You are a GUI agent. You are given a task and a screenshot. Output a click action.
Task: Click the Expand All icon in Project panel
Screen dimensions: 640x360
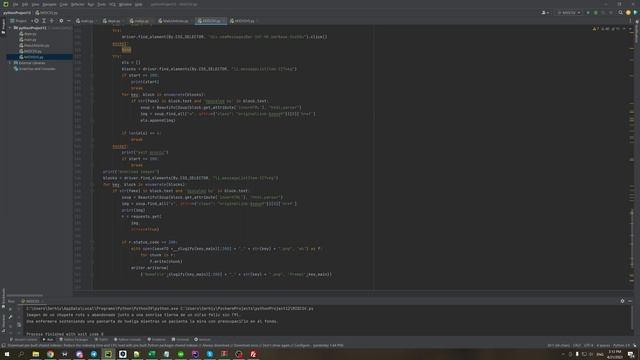click(x=44, y=21)
